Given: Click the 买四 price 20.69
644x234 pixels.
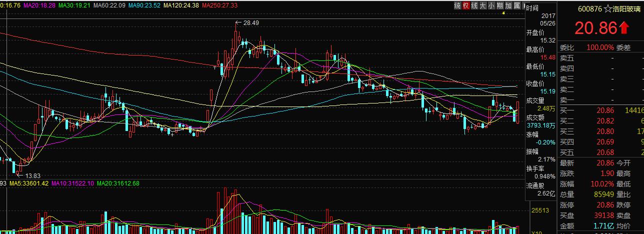Looking at the screenshot, I should [x=605, y=142].
